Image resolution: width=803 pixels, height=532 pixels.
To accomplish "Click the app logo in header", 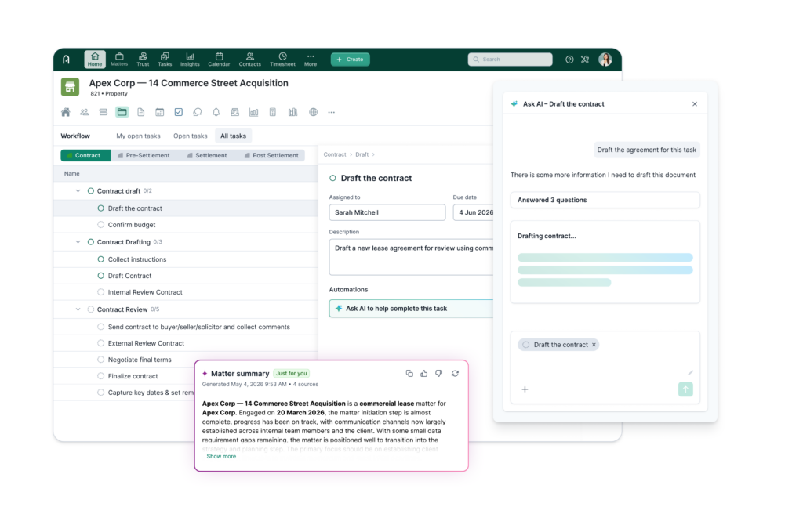I will [x=67, y=60].
